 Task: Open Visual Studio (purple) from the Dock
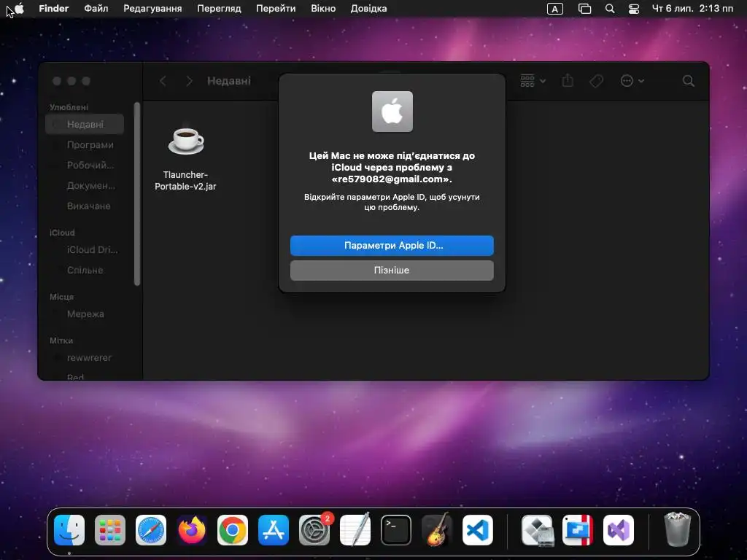[x=619, y=530]
